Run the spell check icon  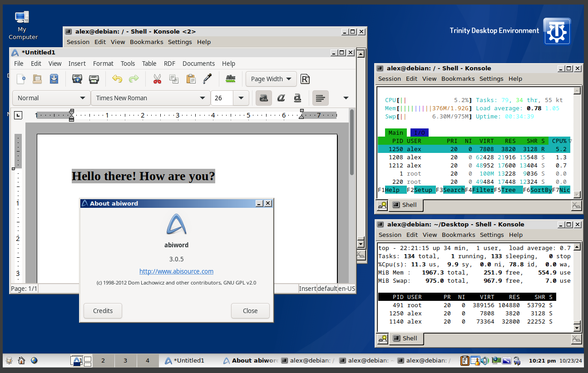click(231, 79)
